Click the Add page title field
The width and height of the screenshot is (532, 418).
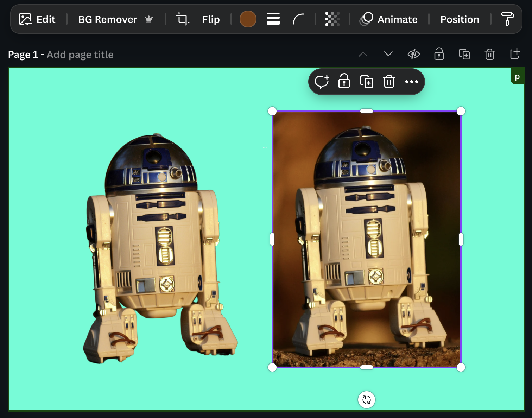[80, 55]
